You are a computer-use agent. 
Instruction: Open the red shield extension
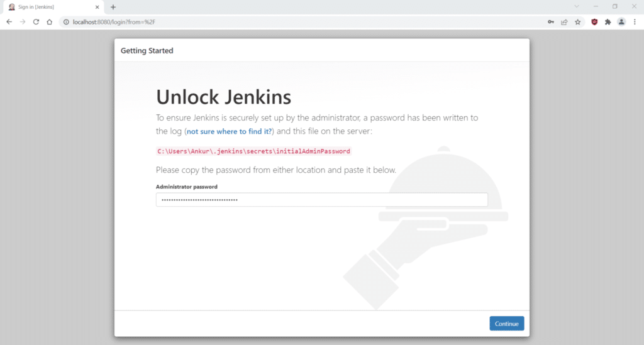click(594, 22)
